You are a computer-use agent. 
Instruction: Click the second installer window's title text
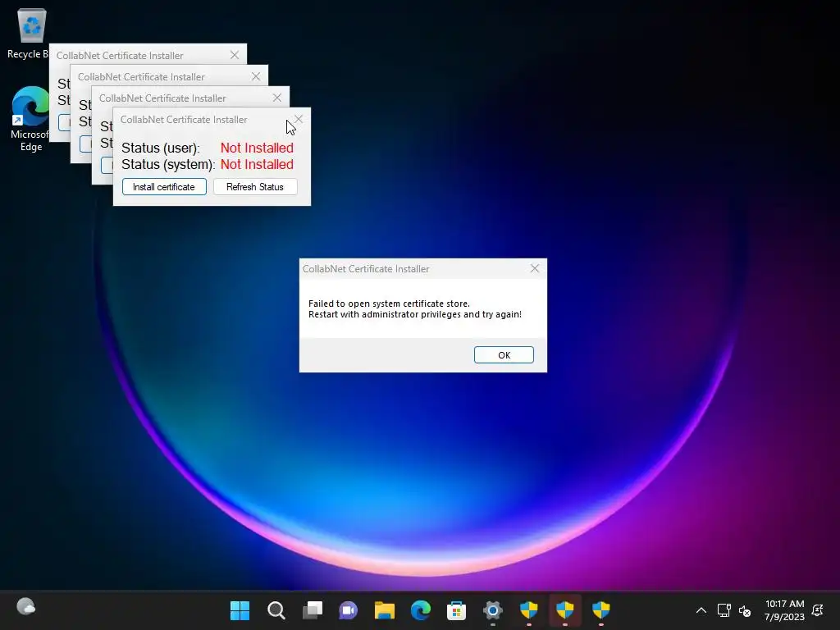(x=141, y=77)
